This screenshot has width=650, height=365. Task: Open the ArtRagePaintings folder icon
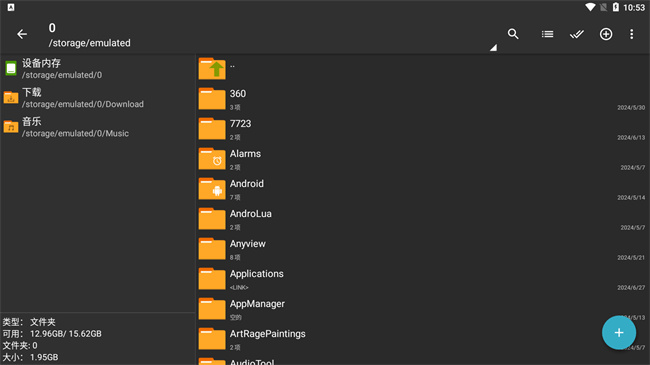pos(212,339)
